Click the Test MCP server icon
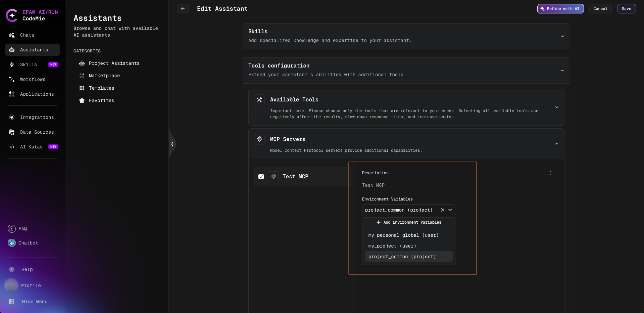This screenshot has height=313, width=644. coord(273,177)
